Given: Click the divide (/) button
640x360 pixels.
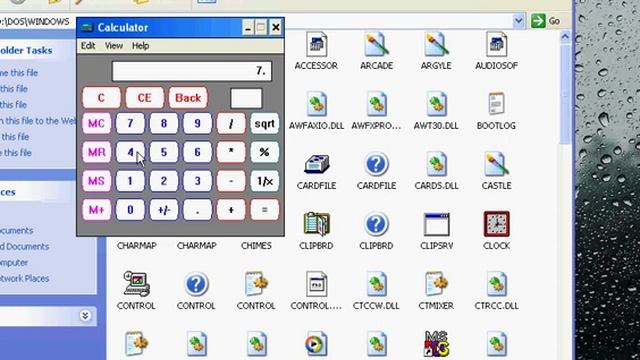Looking at the screenshot, I should tap(231, 124).
